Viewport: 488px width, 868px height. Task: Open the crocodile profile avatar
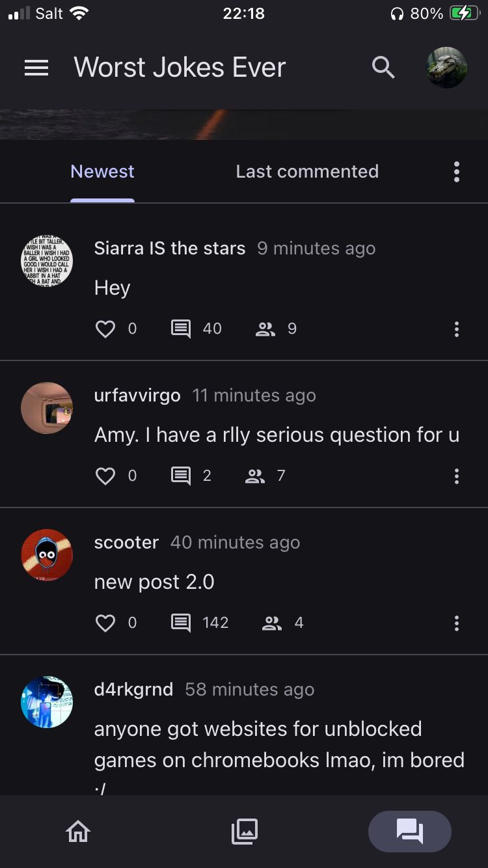click(x=446, y=68)
